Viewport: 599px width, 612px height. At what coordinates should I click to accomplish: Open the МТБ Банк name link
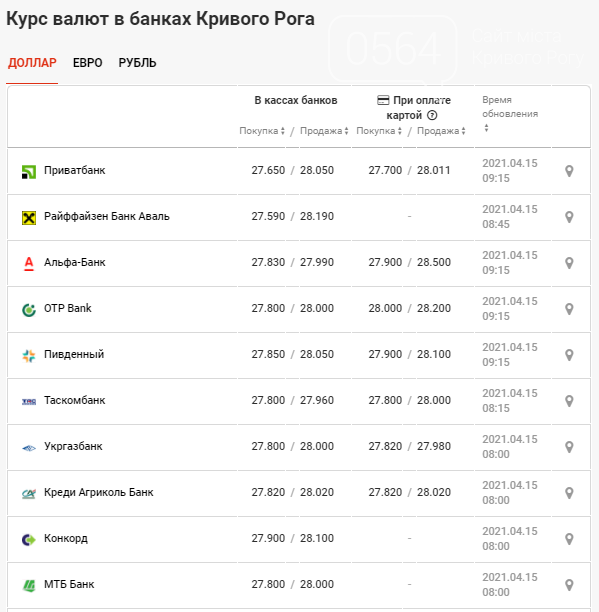coord(69,585)
